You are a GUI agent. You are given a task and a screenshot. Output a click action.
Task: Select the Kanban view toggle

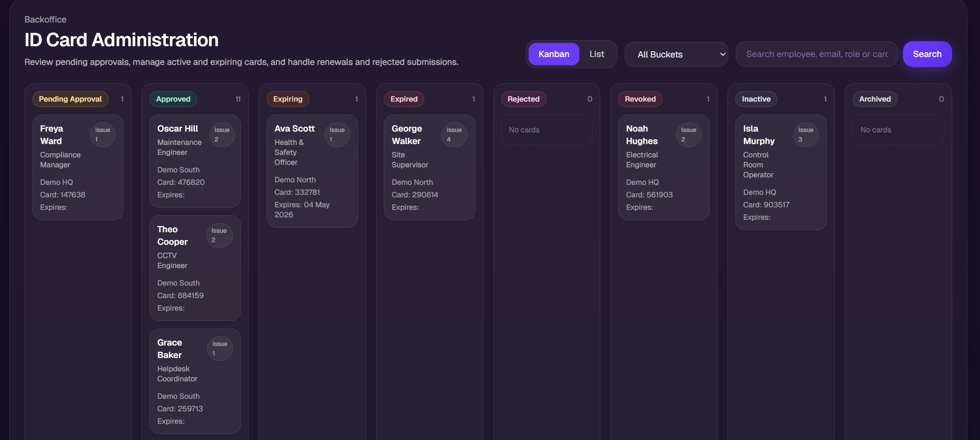point(554,54)
